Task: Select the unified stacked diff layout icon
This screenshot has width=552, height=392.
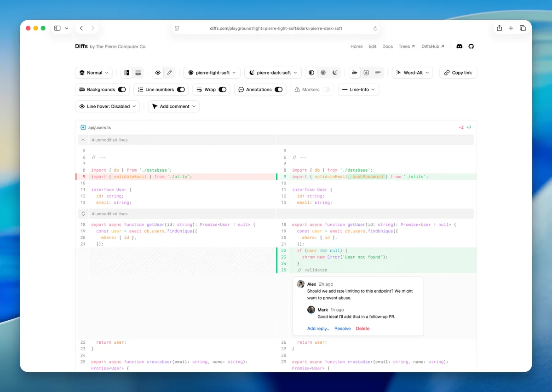Action: pos(138,73)
